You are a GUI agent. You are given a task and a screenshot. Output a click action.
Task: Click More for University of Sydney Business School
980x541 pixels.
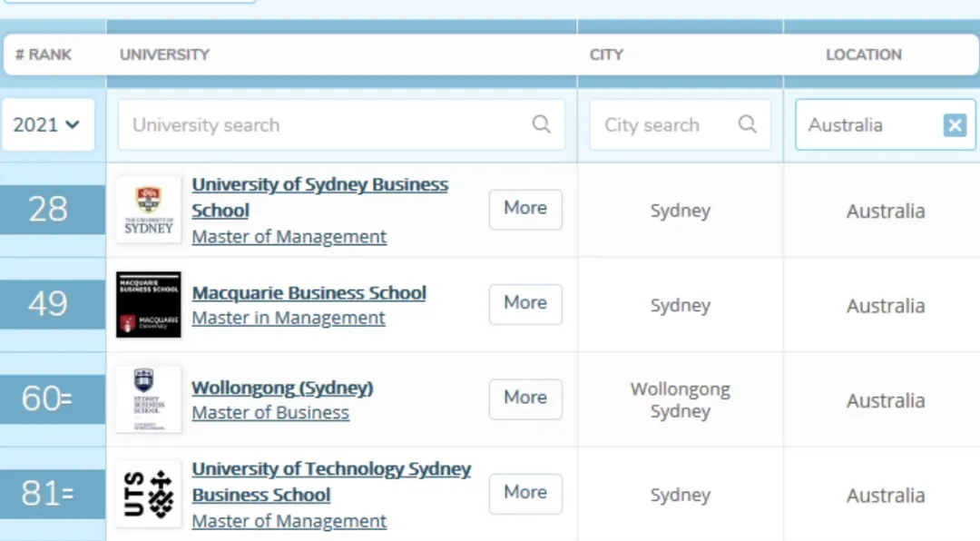click(525, 209)
